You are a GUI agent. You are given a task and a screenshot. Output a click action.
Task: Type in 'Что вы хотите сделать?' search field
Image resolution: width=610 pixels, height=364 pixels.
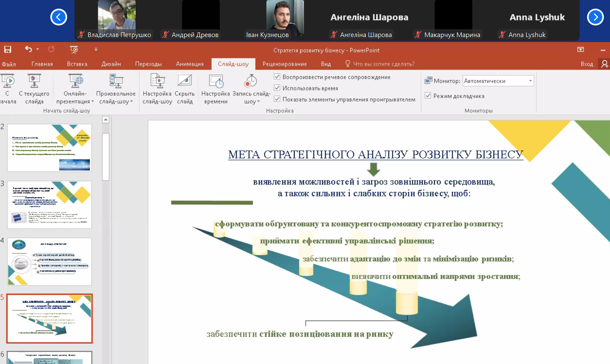point(384,64)
